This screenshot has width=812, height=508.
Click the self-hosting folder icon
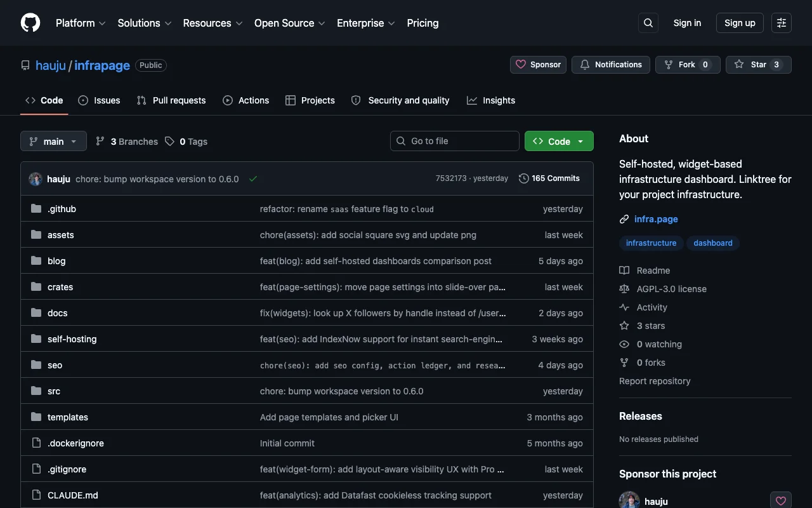(36, 339)
